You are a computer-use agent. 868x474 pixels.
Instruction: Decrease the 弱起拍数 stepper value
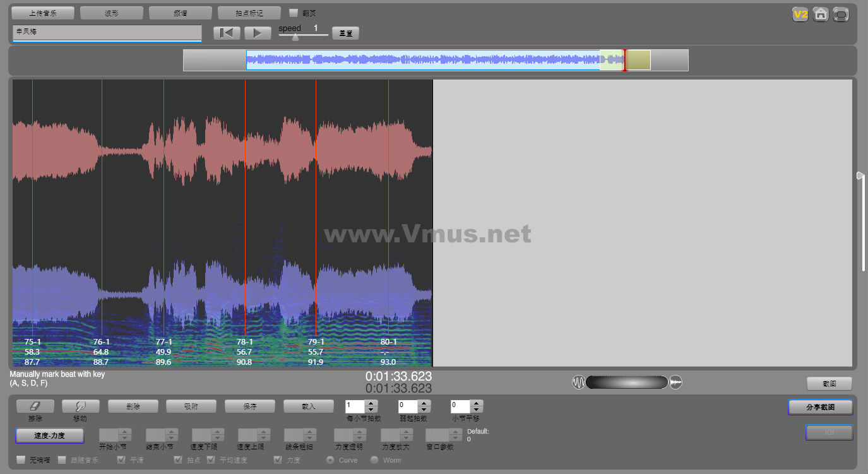point(424,410)
